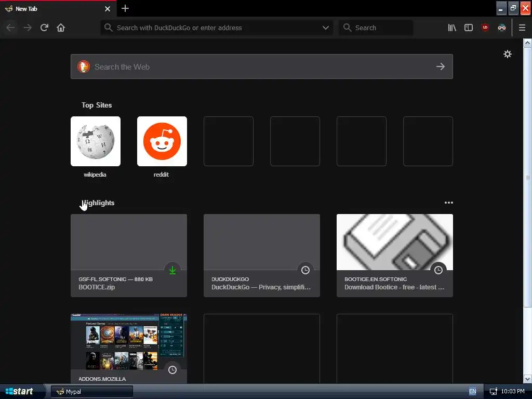
Task: Click the history clock on addons.mozilla card
Action: [172, 370]
